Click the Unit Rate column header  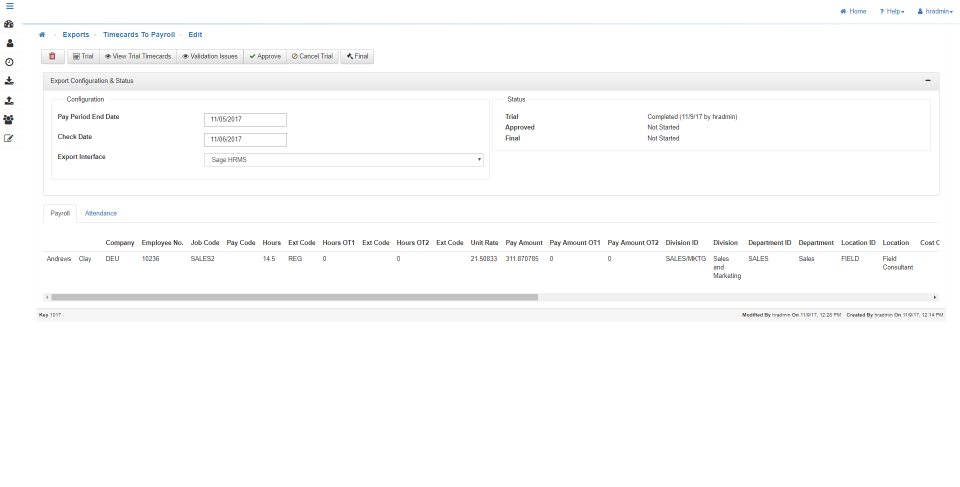(x=484, y=243)
